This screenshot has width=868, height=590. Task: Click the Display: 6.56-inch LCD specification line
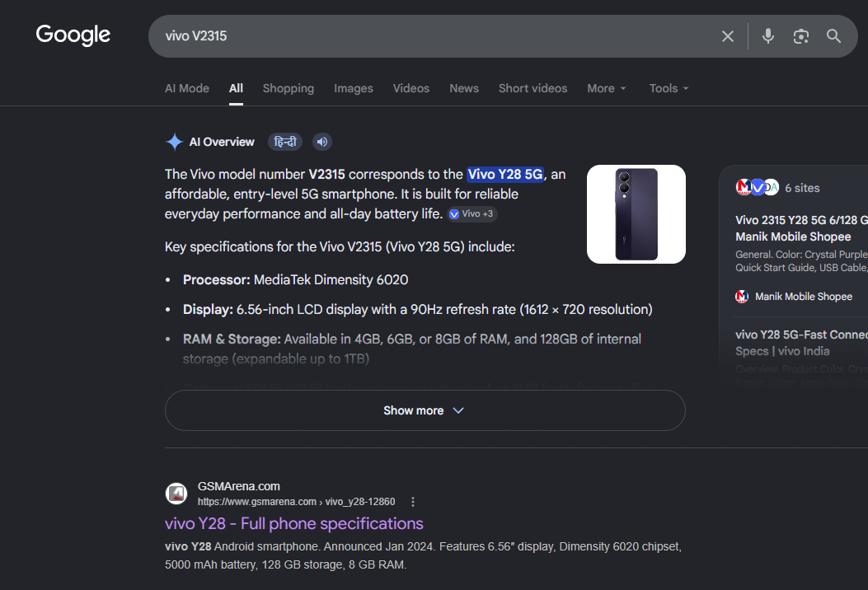pos(417,309)
